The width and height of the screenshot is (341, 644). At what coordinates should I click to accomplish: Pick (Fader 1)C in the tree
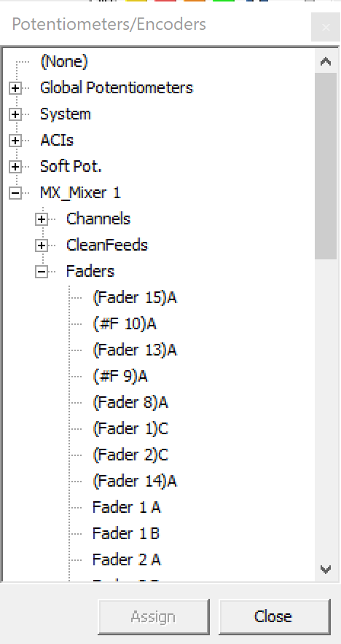click(x=130, y=429)
